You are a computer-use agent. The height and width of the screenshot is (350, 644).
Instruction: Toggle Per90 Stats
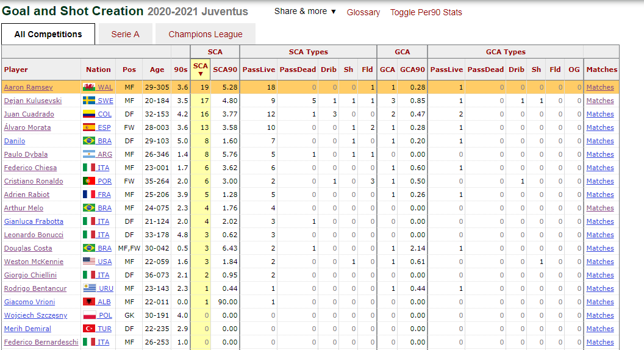coord(426,12)
